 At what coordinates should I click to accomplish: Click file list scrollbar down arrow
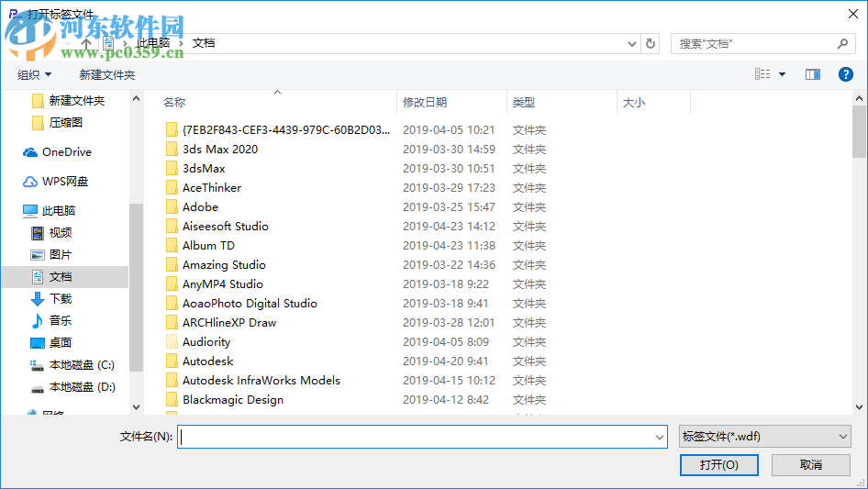859,407
